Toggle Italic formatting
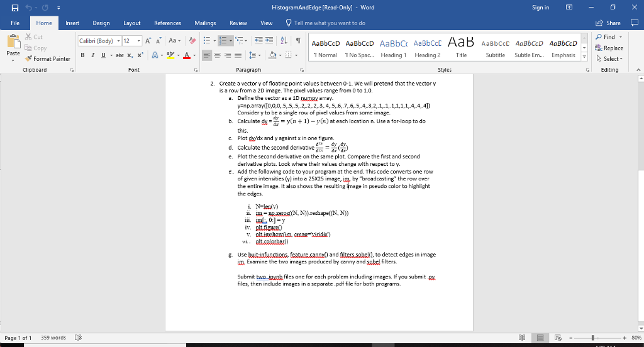Screen dimensions: 644x347 pos(93,55)
